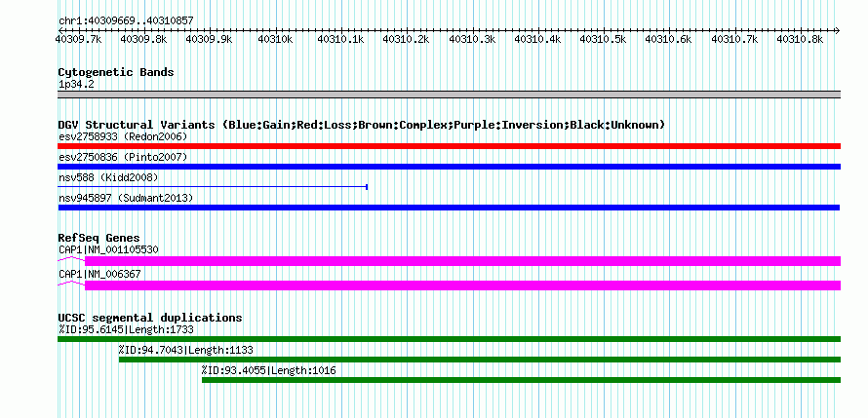This screenshot has width=868, height=418.
Task: Click the %ID:95.6145|Length:1733 label
Action: pos(126,330)
